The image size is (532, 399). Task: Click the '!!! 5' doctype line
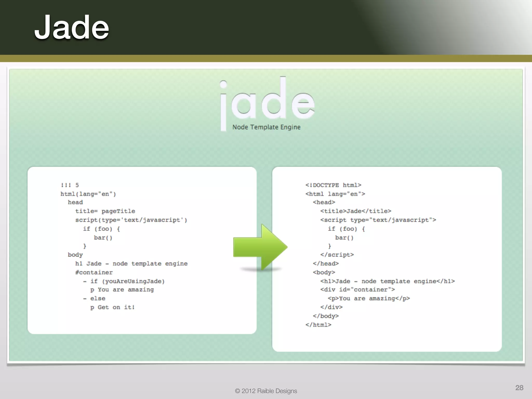tap(70, 185)
